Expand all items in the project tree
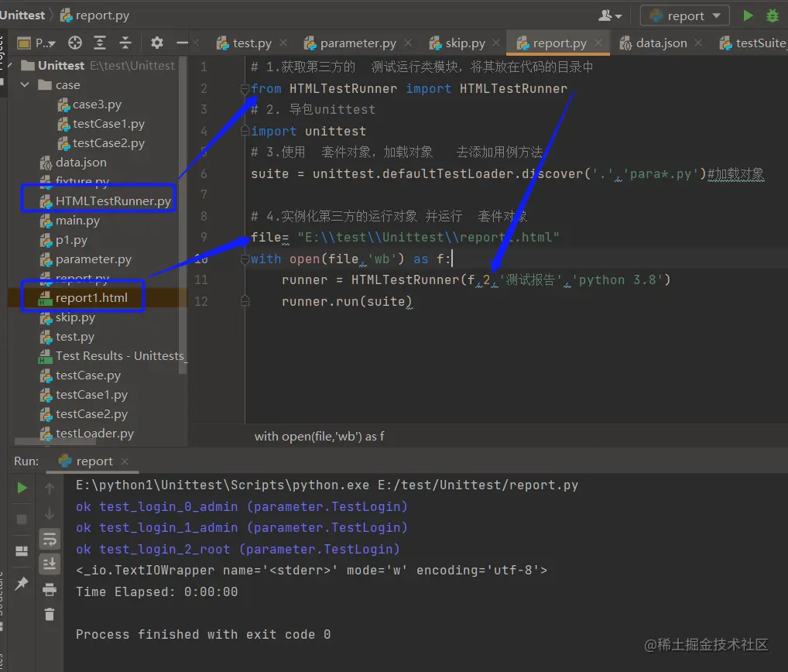 pos(100,43)
